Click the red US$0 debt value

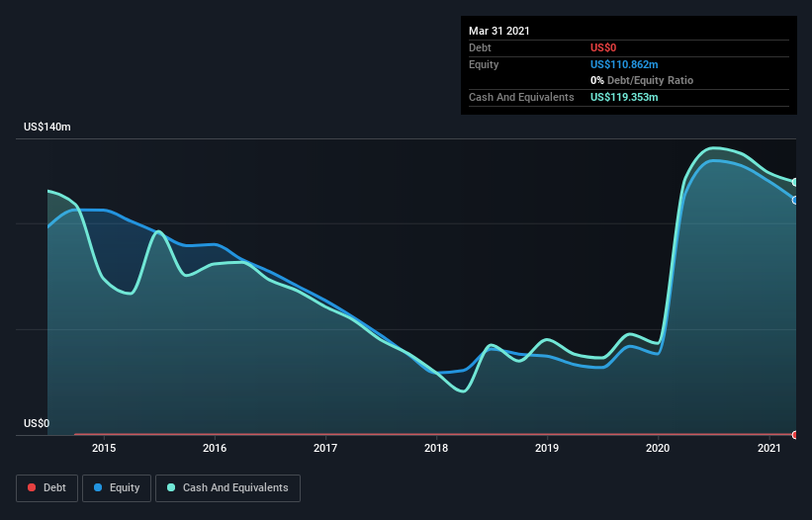tap(603, 47)
